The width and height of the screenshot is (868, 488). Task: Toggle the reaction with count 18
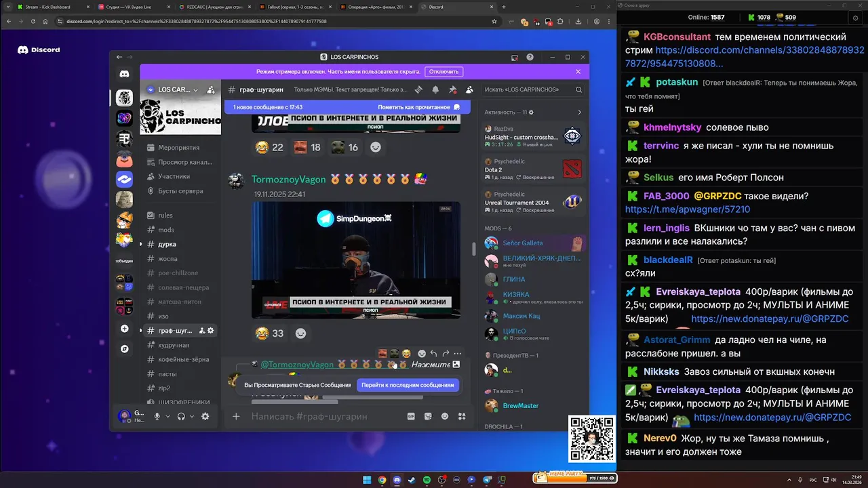pyautogui.click(x=307, y=147)
